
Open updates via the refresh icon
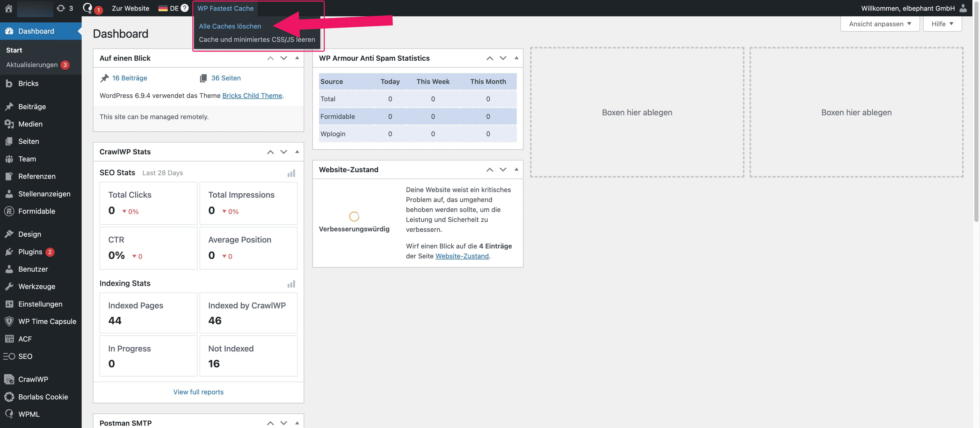[x=60, y=8]
